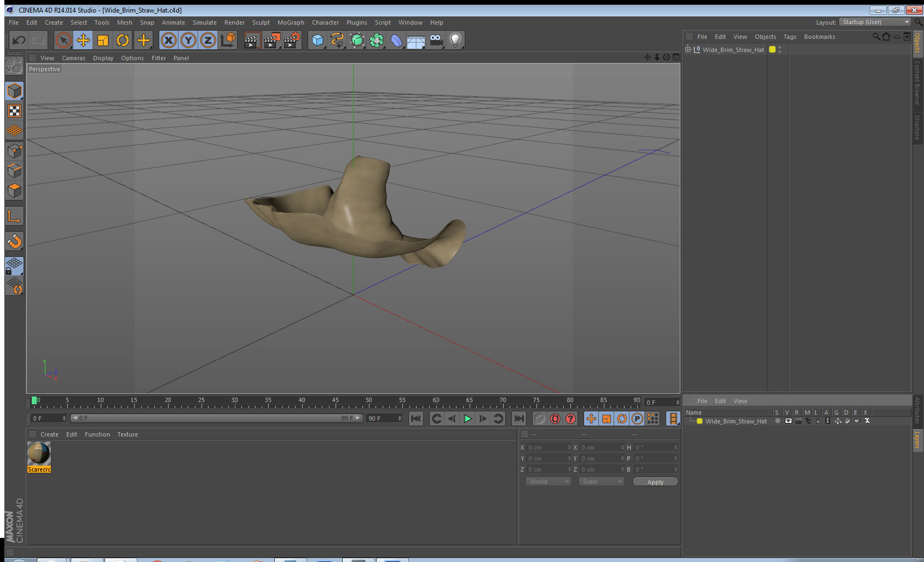Switch to Polygons mode
924x562 pixels.
tap(14, 190)
